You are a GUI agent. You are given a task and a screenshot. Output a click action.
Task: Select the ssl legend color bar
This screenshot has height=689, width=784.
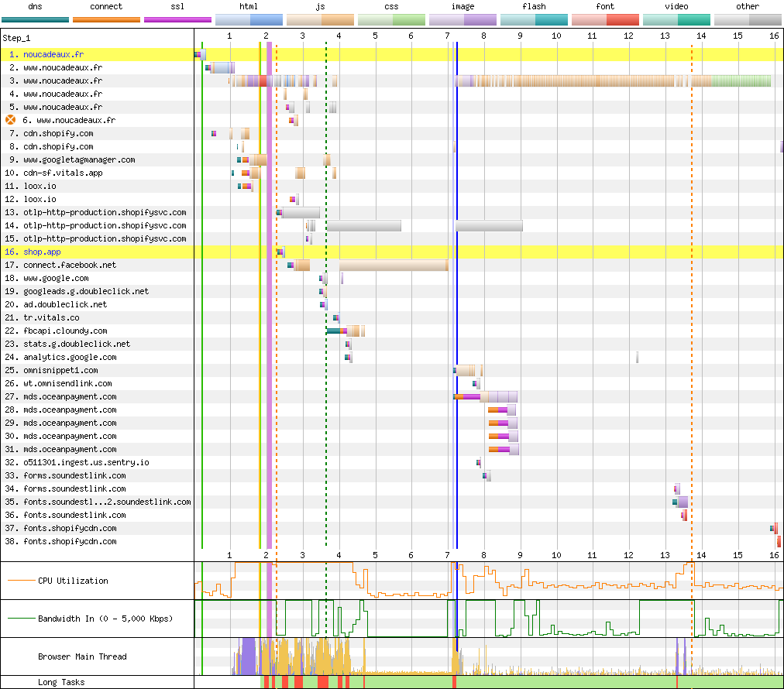coord(177,20)
